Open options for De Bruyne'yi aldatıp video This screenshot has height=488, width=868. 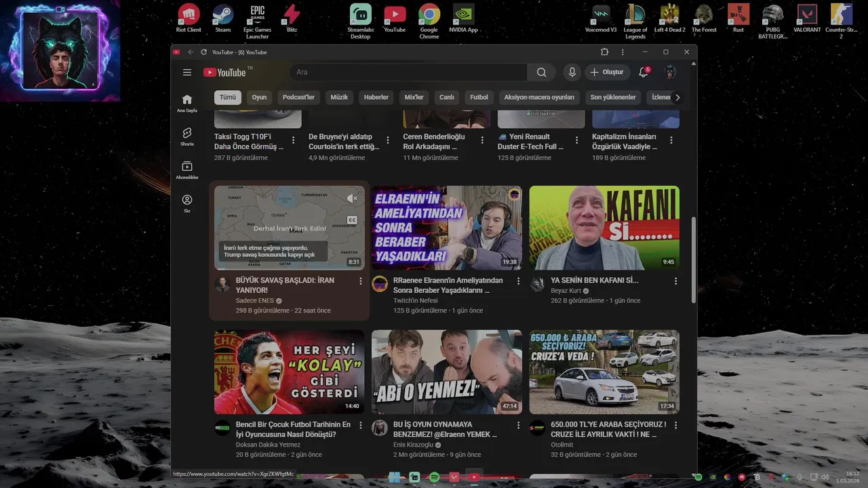388,140
